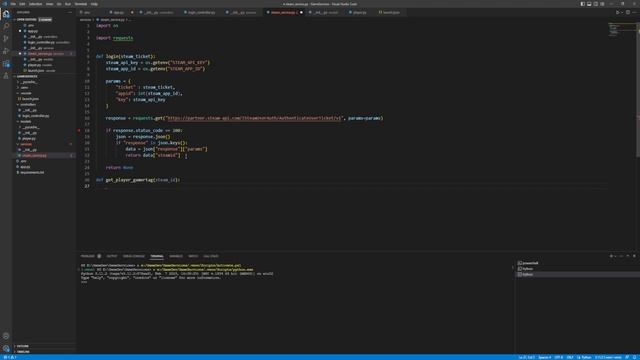This screenshot has width=640, height=360.
Task: Open requirements.txt in the file tree
Action: coord(33,172)
